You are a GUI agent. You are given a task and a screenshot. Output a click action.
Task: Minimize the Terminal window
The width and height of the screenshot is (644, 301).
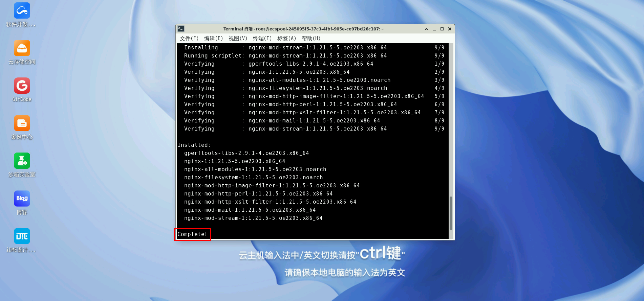[x=434, y=29]
